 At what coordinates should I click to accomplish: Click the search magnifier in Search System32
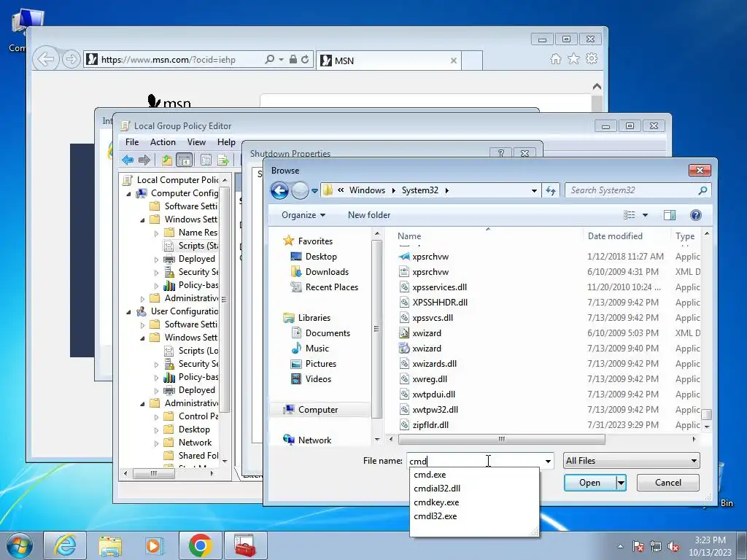pos(703,190)
